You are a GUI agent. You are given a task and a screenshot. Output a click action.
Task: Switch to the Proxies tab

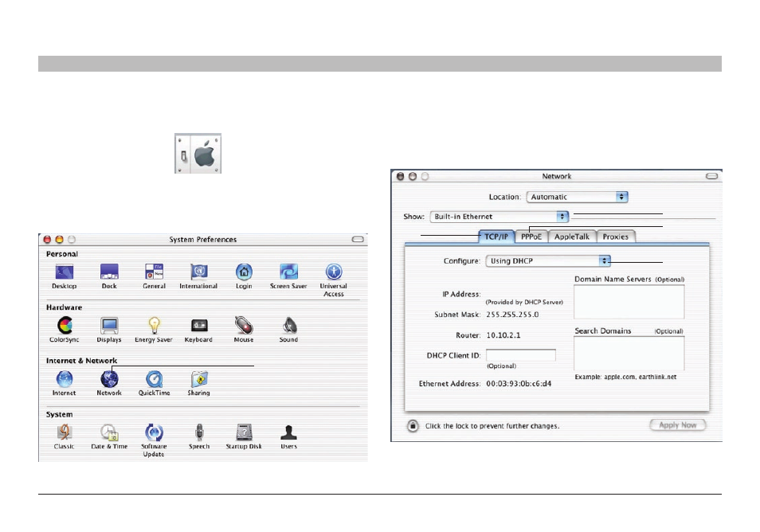click(616, 237)
